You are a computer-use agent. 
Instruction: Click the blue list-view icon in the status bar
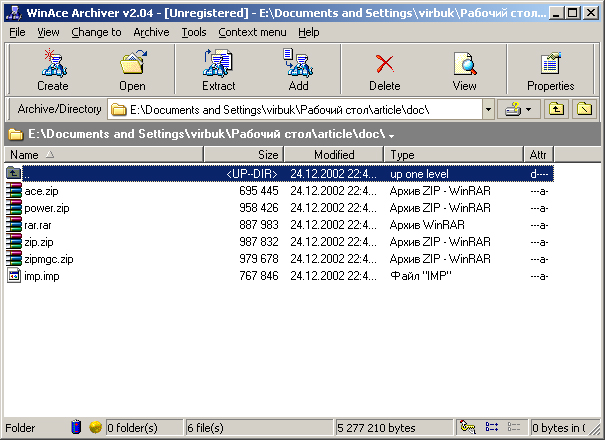492,427
